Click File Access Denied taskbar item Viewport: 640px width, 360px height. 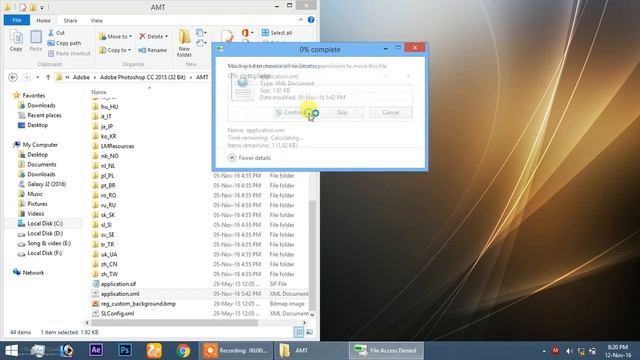[386, 350]
